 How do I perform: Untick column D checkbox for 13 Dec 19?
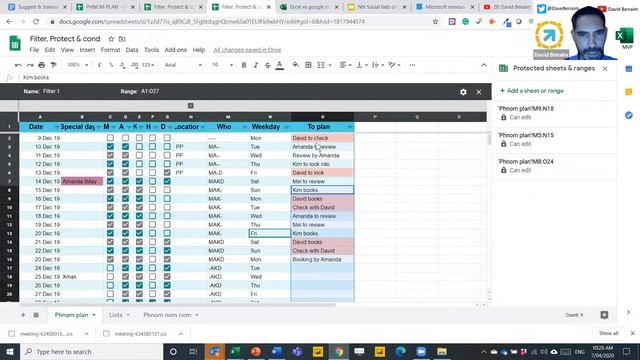tap(167, 173)
